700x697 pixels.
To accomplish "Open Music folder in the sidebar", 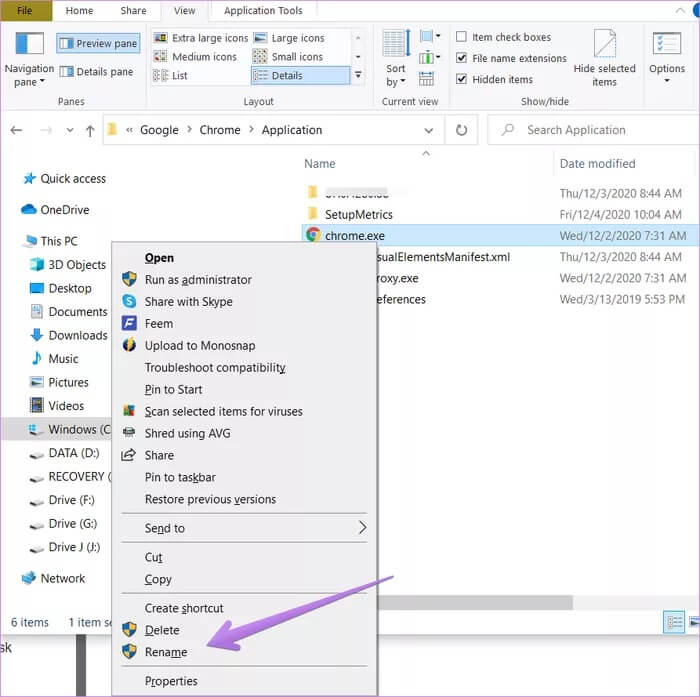I will coord(54,359).
